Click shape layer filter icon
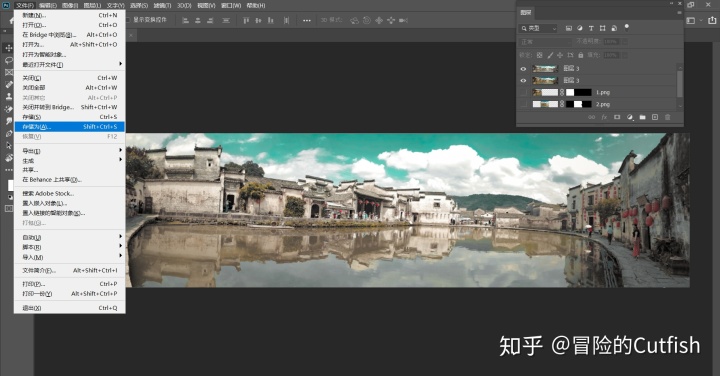The image size is (720, 376). pyautogui.click(x=602, y=28)
